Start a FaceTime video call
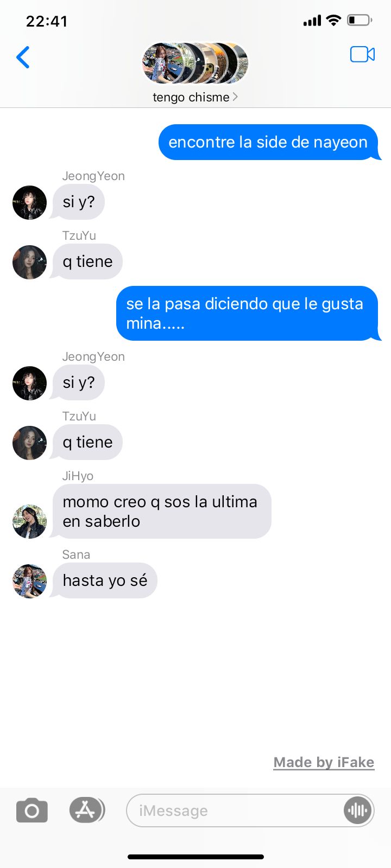 (362, 54)
